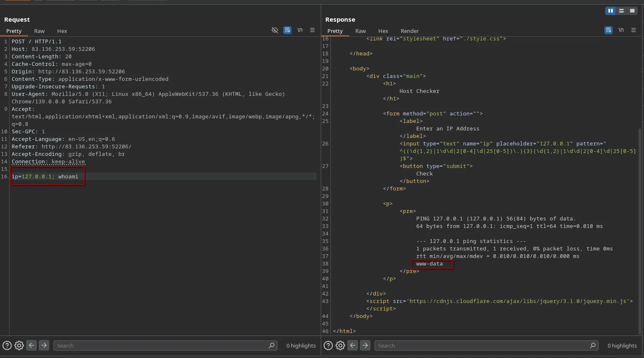
Task: Click the Referer header line
Action: pyautogui.click(x=72, y=147)
